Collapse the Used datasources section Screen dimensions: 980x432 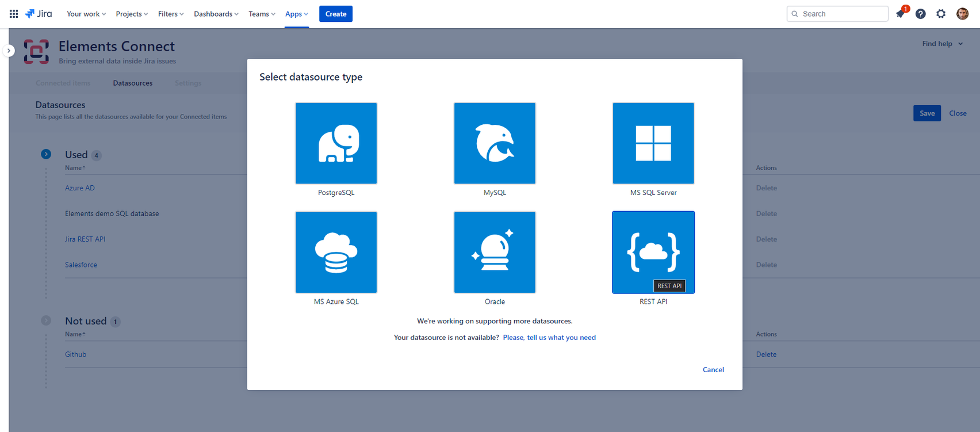46,154
